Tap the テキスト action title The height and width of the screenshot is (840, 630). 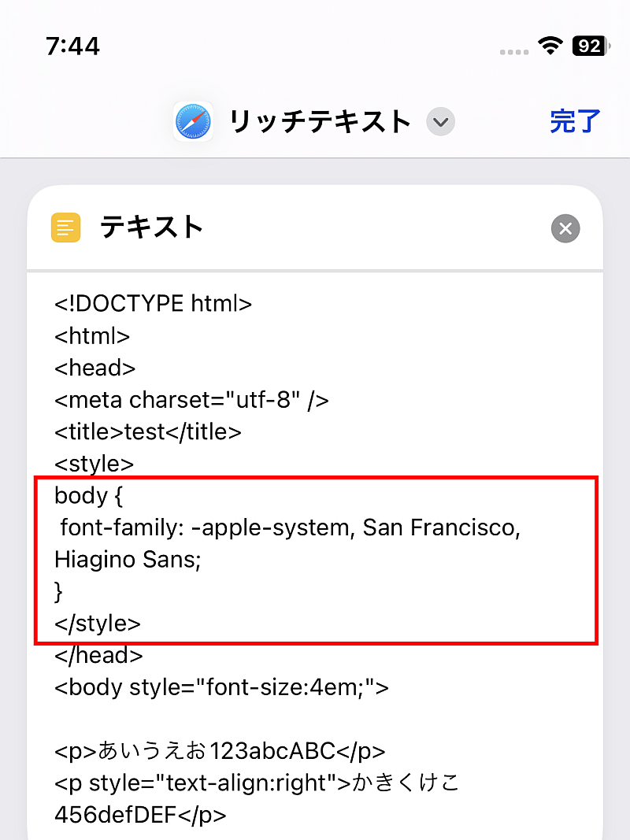click(x=152, y=227)
